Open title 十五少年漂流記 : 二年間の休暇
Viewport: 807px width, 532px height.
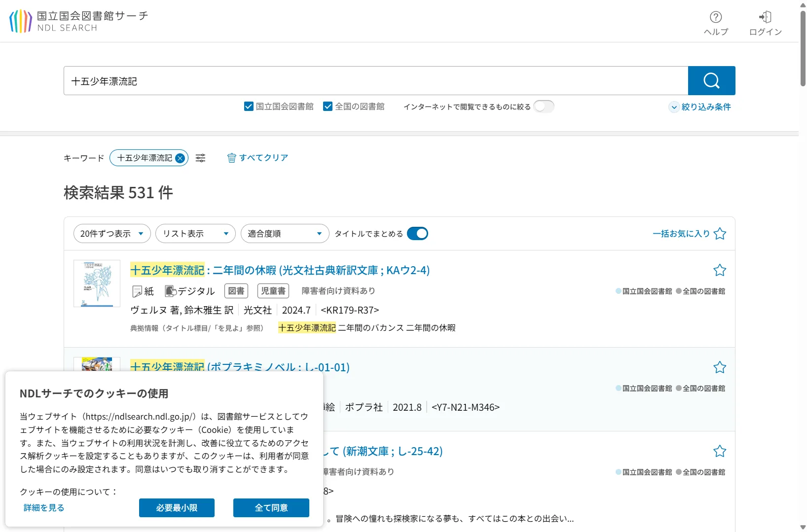[280, 270]
